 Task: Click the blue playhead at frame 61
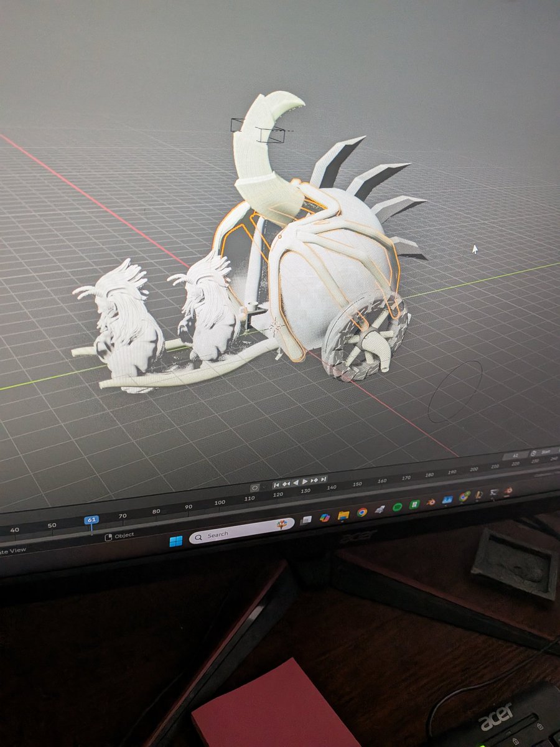[x=91, y=520]
